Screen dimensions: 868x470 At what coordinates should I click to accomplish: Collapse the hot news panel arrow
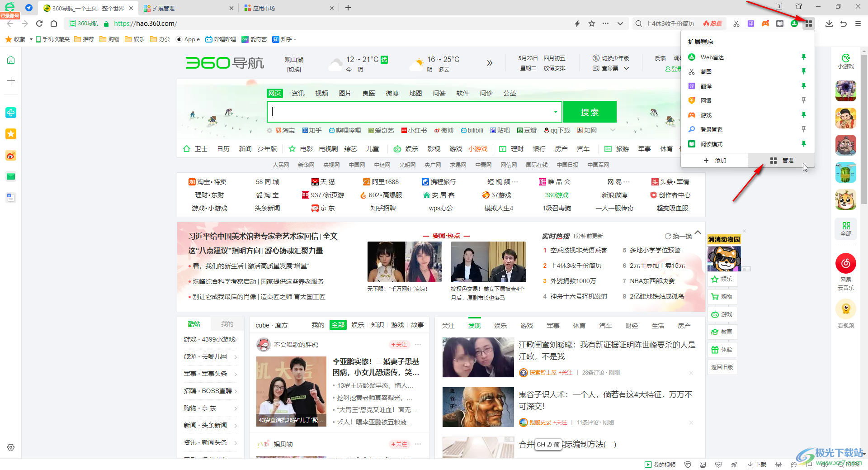coord(698,233)
